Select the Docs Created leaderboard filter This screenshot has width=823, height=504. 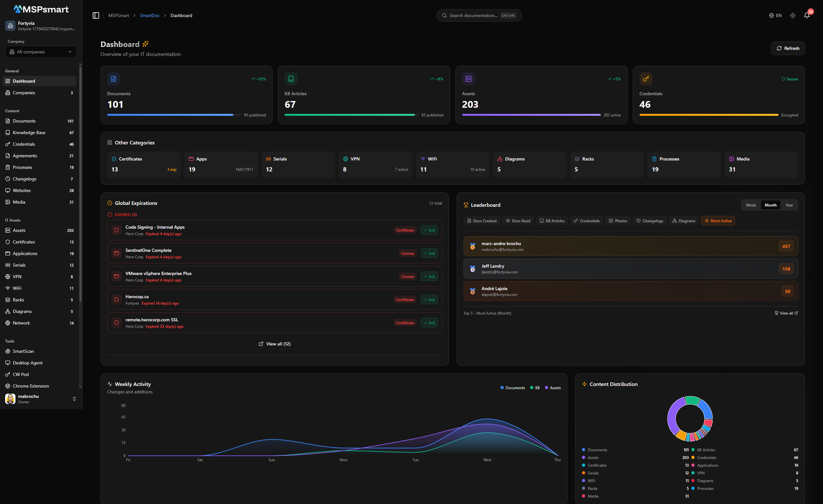tap(481, 221)
